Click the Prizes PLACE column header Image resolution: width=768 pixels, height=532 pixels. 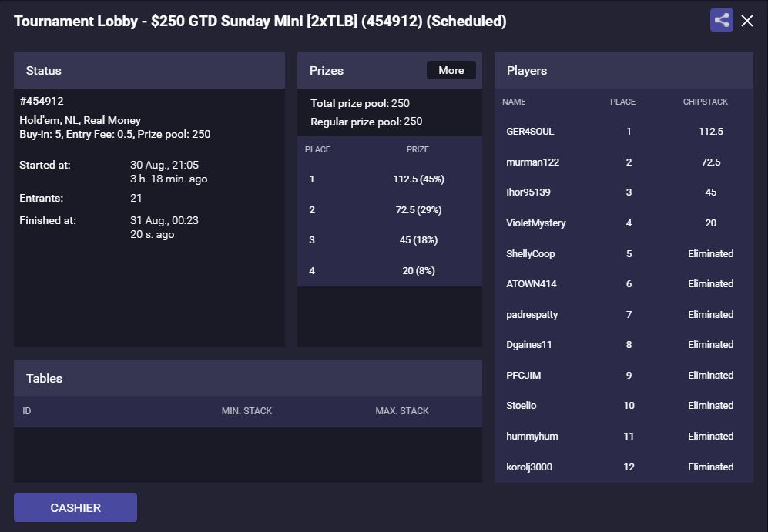(x=317, y=149)
